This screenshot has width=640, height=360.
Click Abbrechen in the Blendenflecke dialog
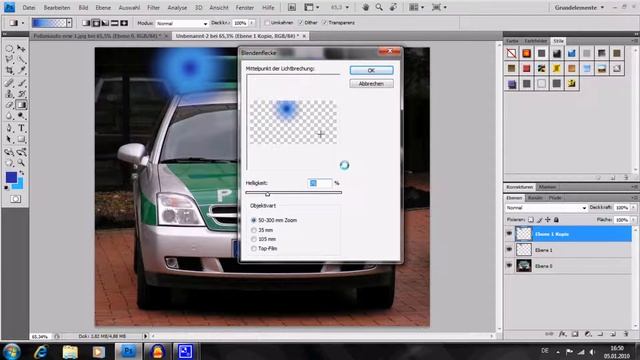point(371,84)
